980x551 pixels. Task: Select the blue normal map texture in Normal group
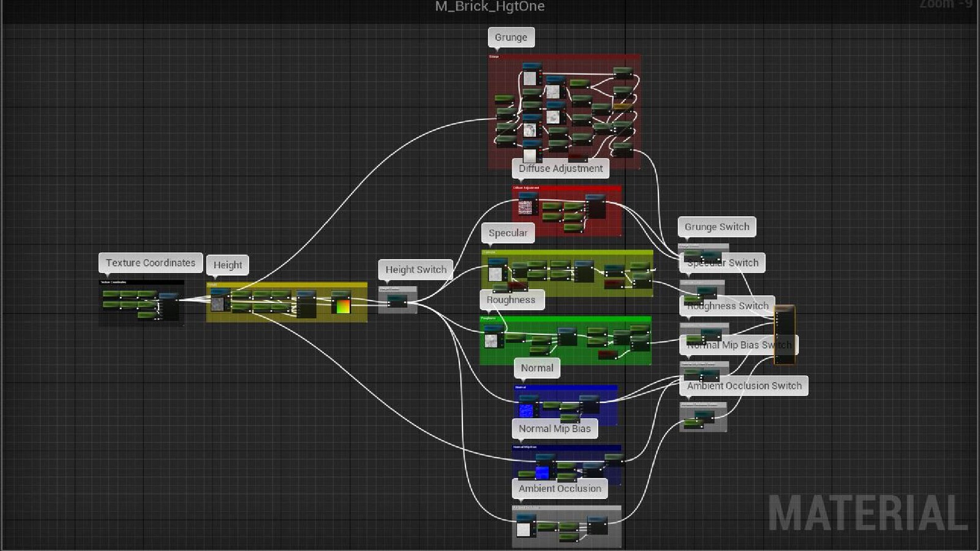point(526,410)
